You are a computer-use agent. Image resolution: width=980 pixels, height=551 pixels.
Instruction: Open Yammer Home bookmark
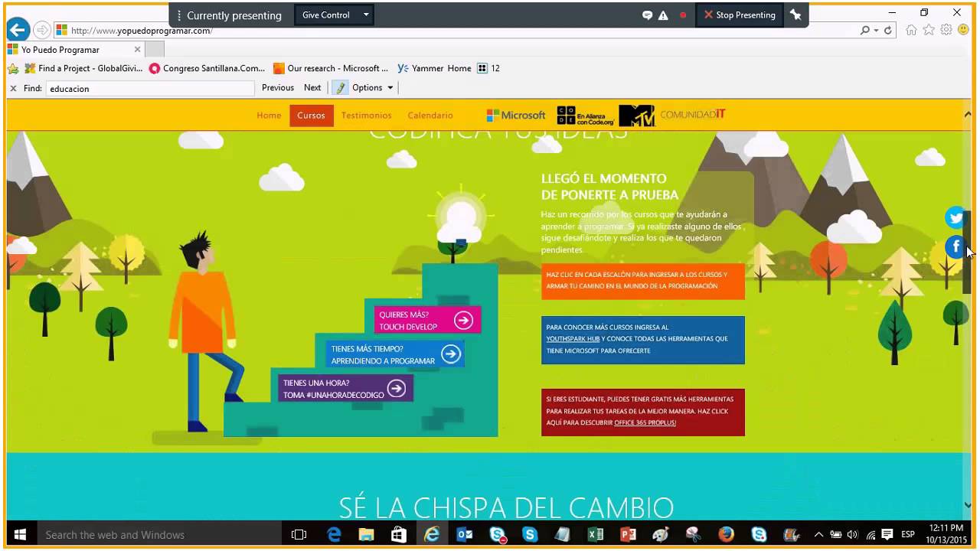coord(434,68)
